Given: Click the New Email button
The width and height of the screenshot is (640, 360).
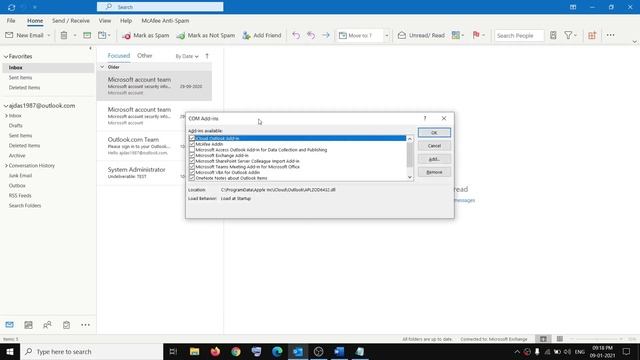Looking at the screenshot, I should click(24, 36).
